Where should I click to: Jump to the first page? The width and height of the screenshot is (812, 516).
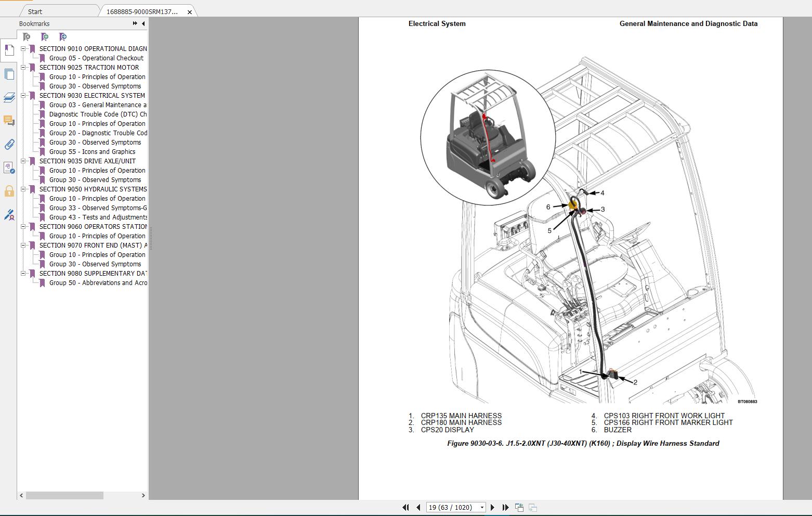(405, 507)
